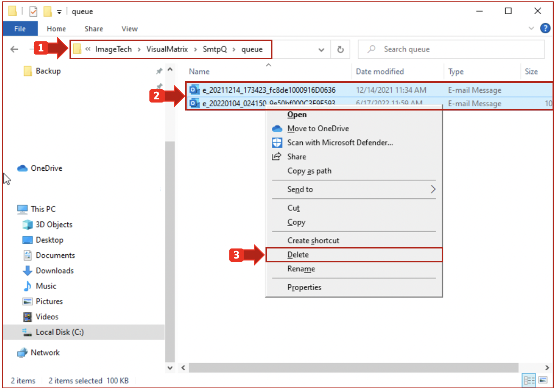Screen dimensions: 556x392
Task: Switch to large icons view button
Action: [x=543, y=380]
